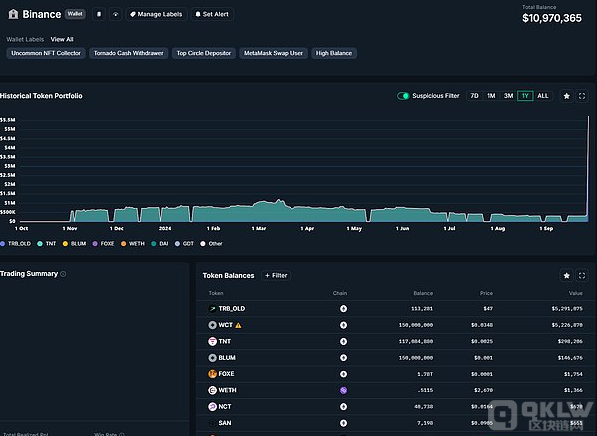Toggle BLUM legend series

click(74, 244)
